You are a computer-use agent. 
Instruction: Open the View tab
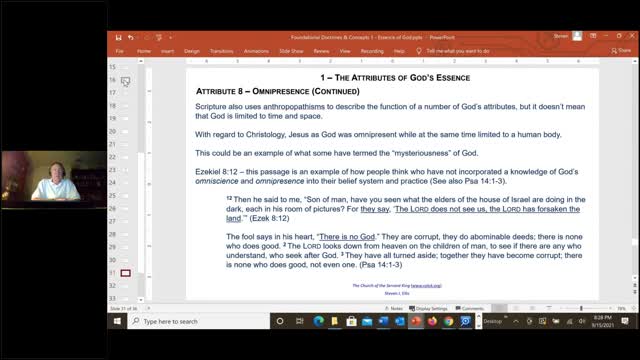[345, 51]
